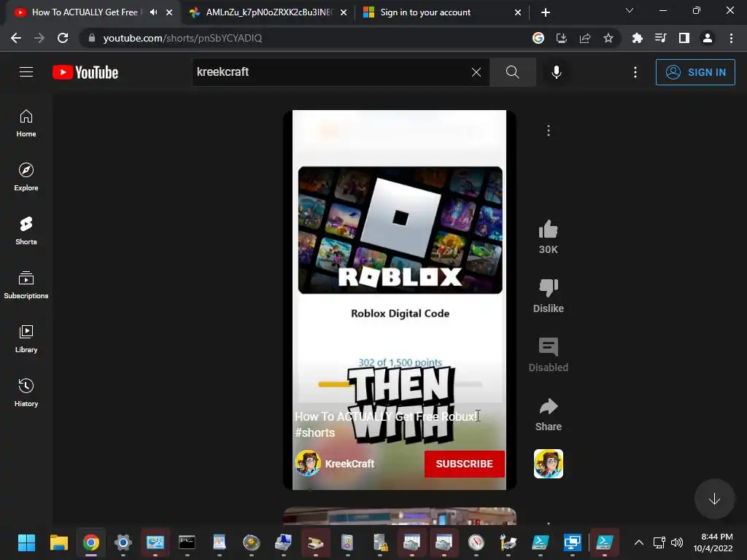Open the Chrome extensions puzzle menu

(x=637, y=38)
